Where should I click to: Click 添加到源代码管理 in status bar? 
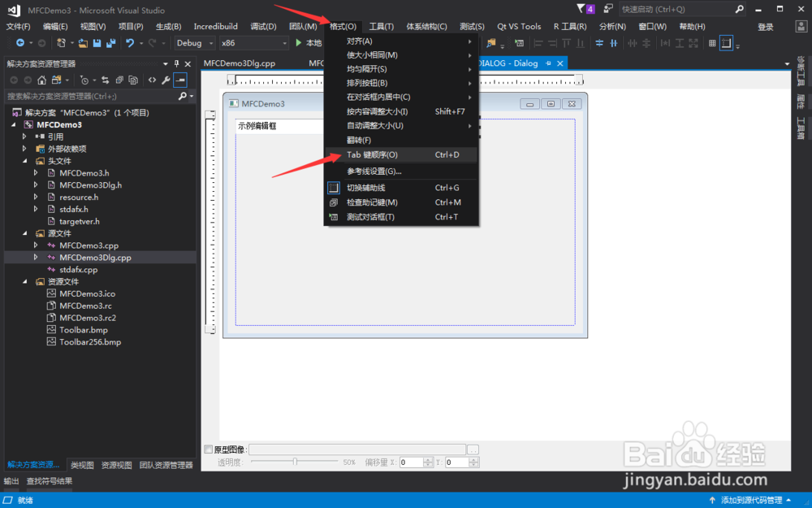tap(751, 500)
